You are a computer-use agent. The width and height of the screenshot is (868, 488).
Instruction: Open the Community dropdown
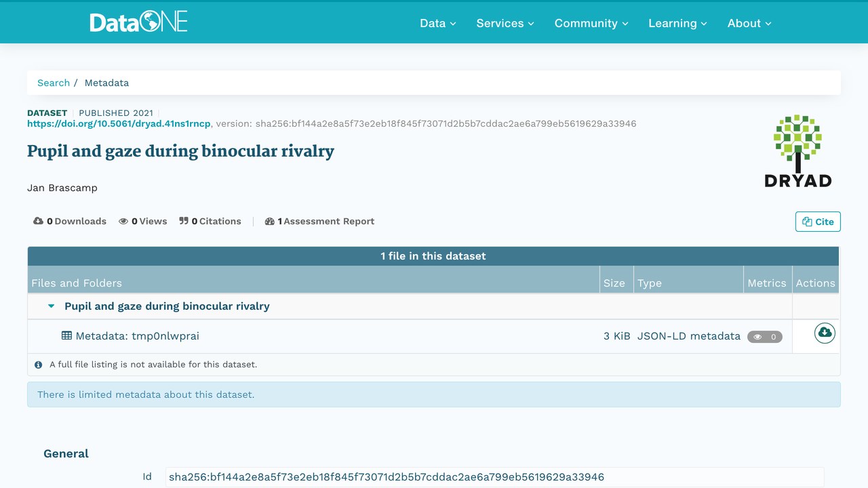point(591,23)
